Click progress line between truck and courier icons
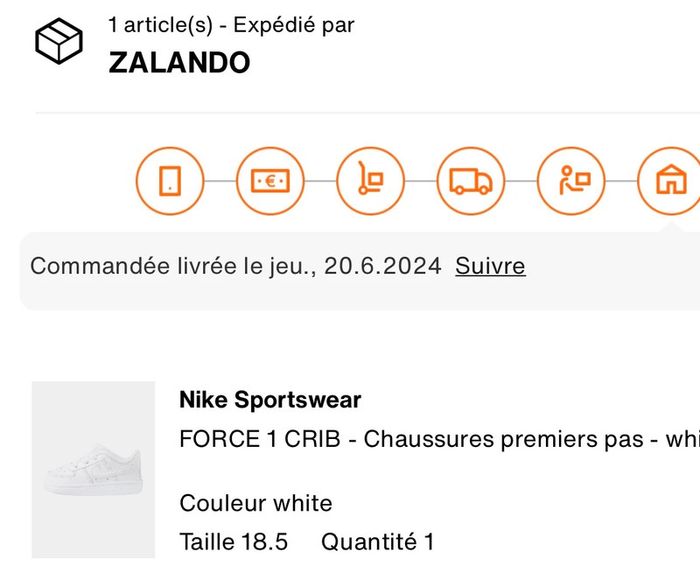This screenshot has width=700, height=564. (x=521, y=181)
